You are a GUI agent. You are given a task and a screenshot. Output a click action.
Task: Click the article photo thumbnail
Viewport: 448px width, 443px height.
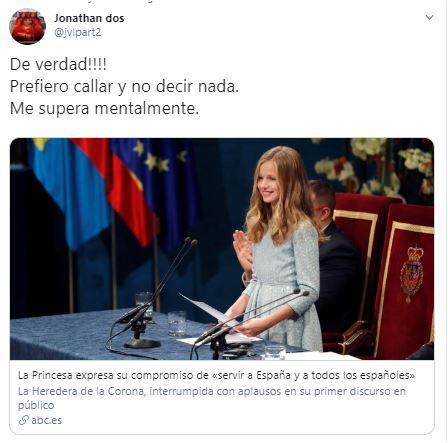pyautogui.click(x=222, y=249)
